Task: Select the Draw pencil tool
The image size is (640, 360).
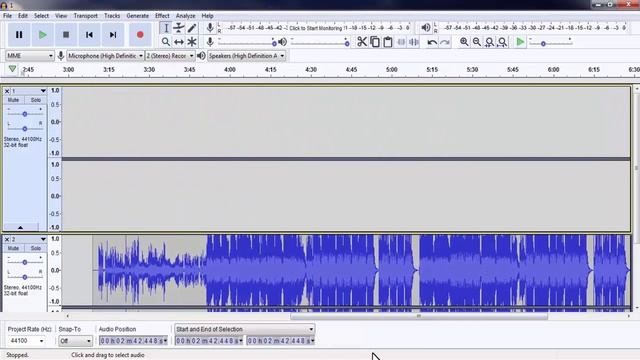Action: pos(192,28)
